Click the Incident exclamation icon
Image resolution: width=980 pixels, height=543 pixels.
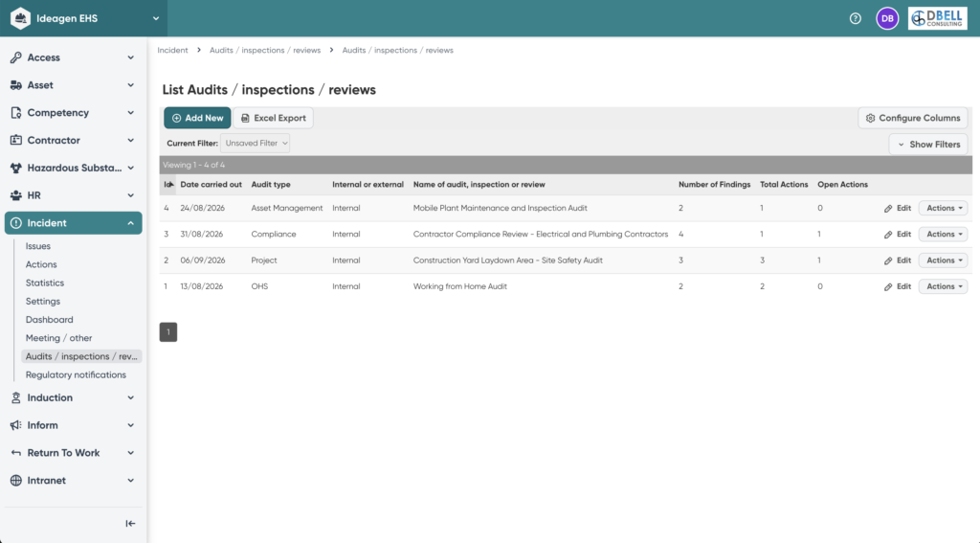[x=15, y=223]
